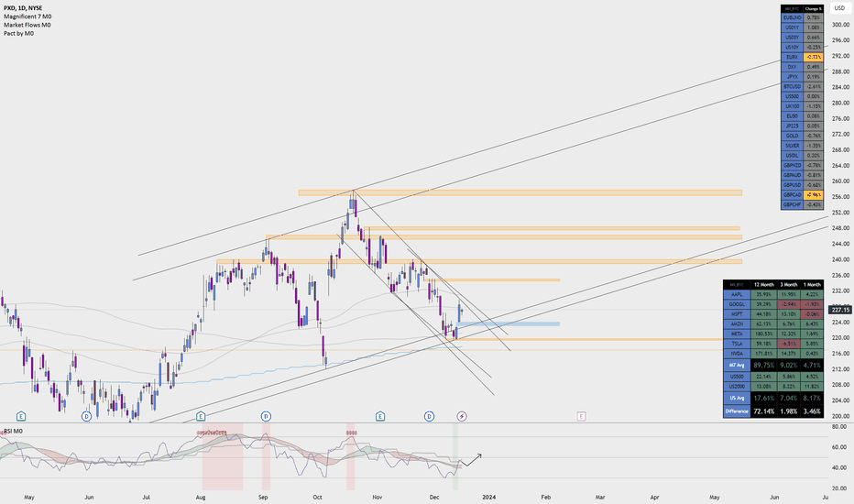Screen dimensions: 854x504
Task: Select the RSI M0 pane legend
Action: pos(14,431)
